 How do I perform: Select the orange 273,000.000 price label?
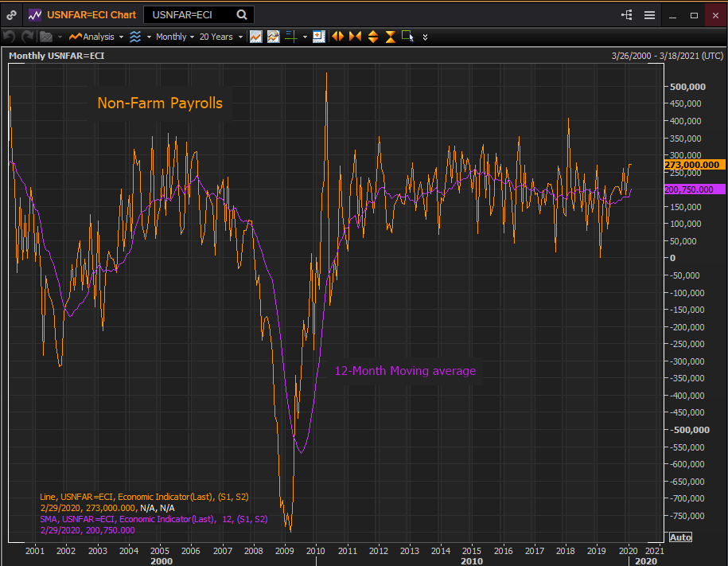pyautogui.click(x=691, y=165)
